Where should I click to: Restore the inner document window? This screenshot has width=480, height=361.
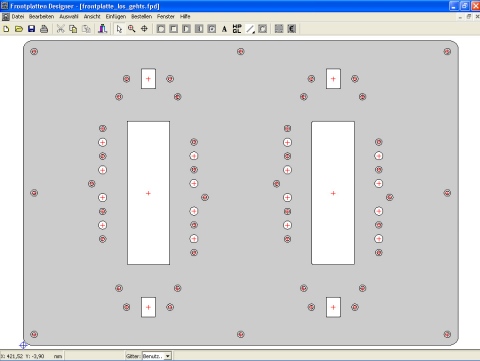[x=469, y=17]
